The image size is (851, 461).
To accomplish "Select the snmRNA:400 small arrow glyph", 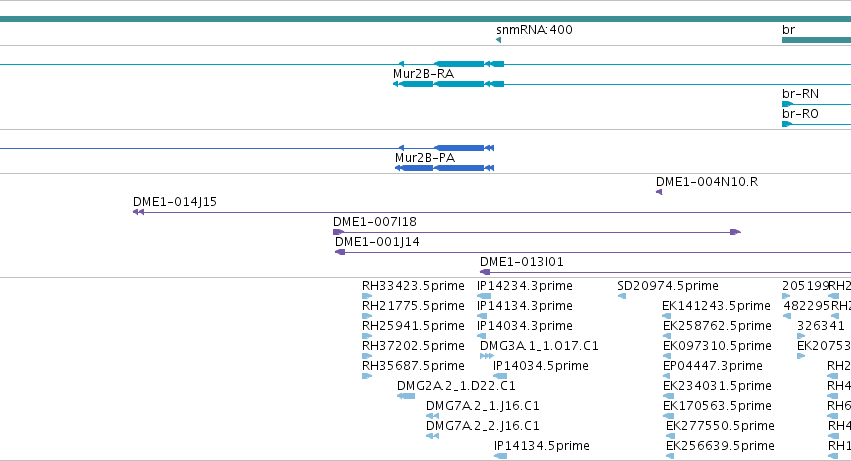I will (498, 40).
